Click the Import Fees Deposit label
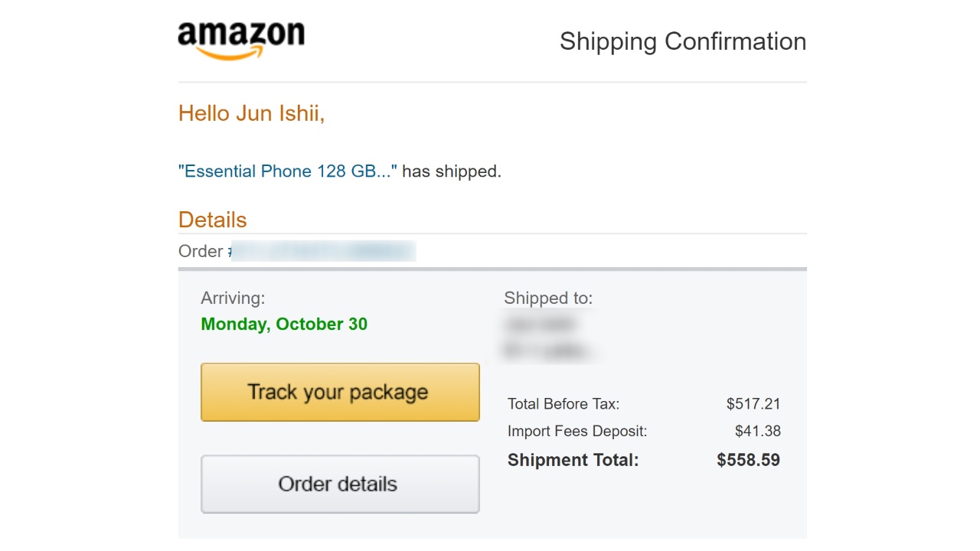Viewport: 980px width, 551px height. click(577, 432)
